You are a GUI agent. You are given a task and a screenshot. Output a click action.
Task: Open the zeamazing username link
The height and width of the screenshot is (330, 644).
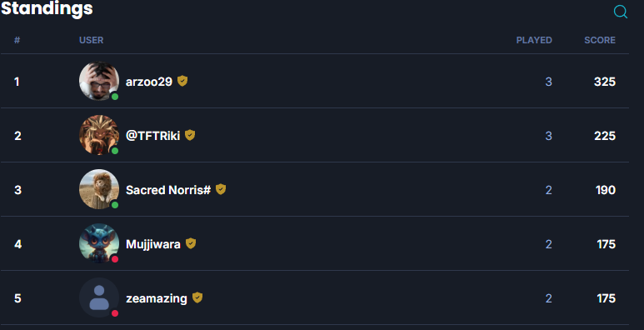pos(157,298)
